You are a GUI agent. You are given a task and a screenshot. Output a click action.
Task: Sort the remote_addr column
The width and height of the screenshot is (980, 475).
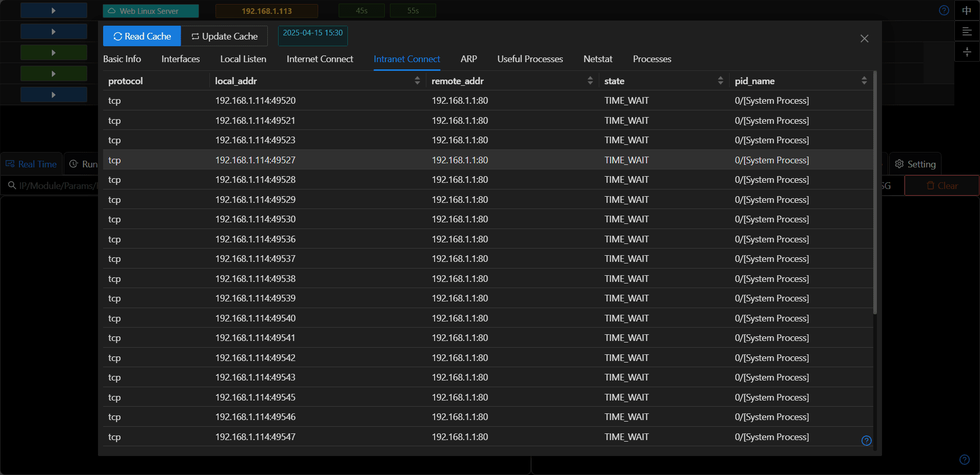(x=590, y=81)
